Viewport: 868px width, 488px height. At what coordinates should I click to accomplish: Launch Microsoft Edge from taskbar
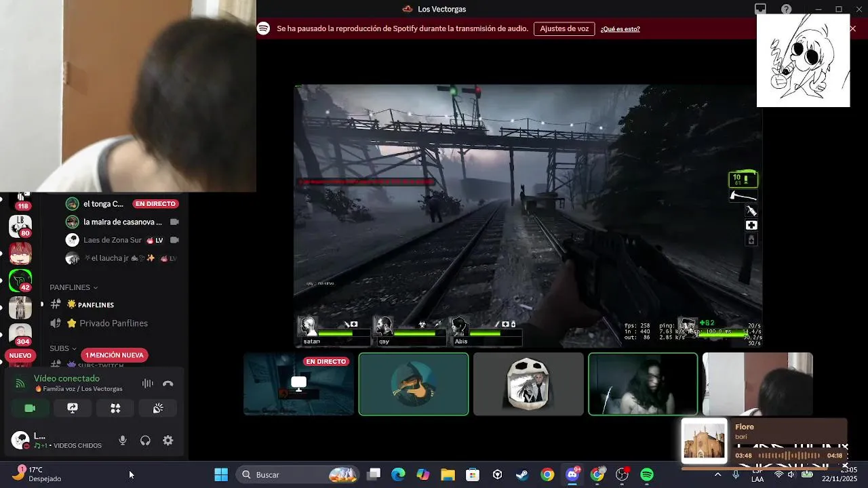click(x=398, y=474)
